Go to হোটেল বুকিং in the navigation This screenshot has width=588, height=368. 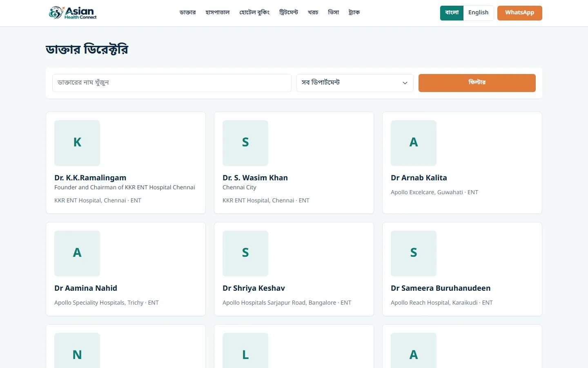click(x=254, y=13)
